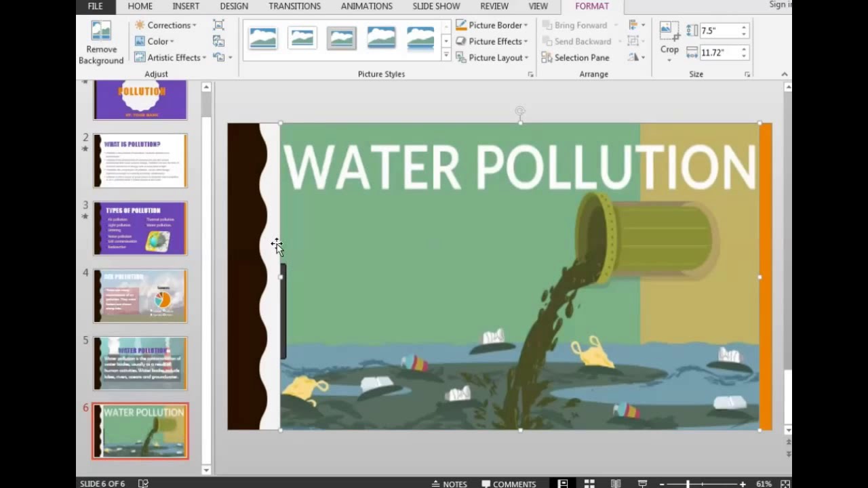Open the Size dialog launcher
868x488 pixels.
747,74
